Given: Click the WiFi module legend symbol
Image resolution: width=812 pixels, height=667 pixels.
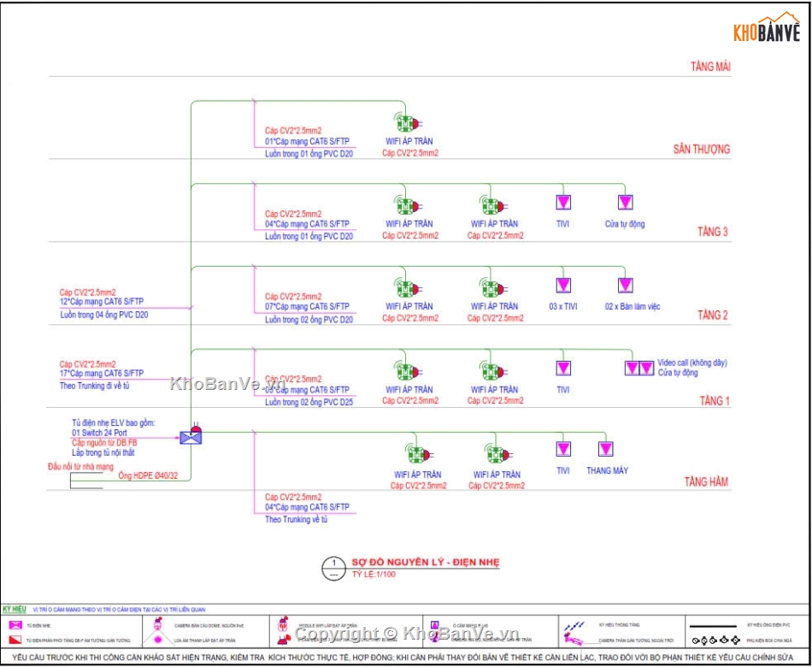Looking at the screenshot, I should 283,624.
